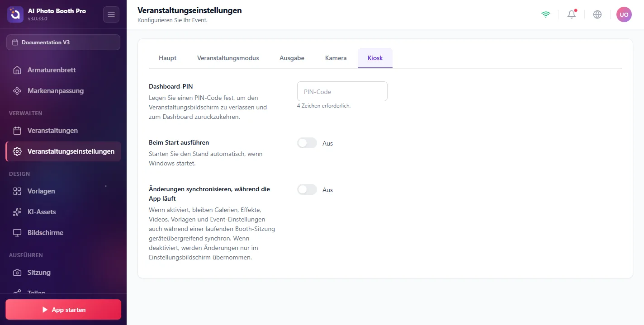Viewport: 644px width, 325px height.
Task: Switch to the Kamera tab
Action: click(x=336, y=58)
